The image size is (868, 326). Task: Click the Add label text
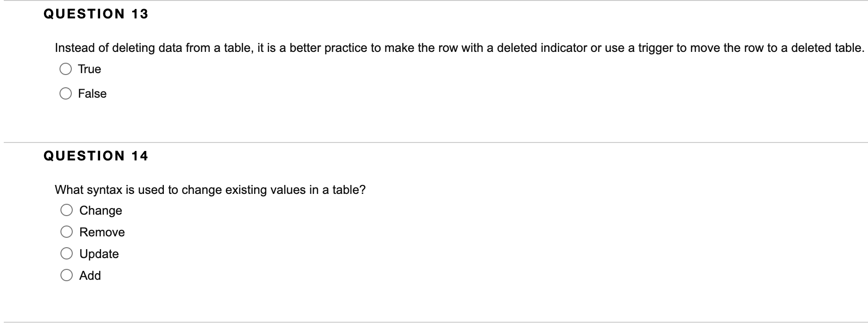coord(90,276)
